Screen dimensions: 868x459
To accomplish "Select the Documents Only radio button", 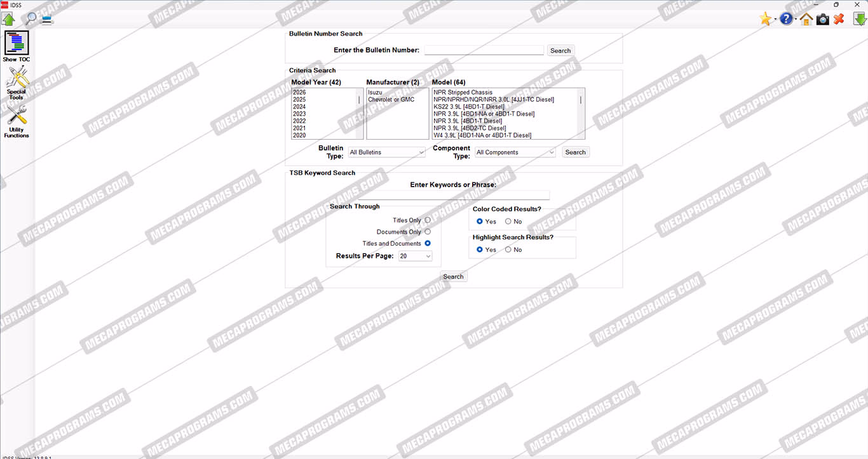I will click(428, 232).
